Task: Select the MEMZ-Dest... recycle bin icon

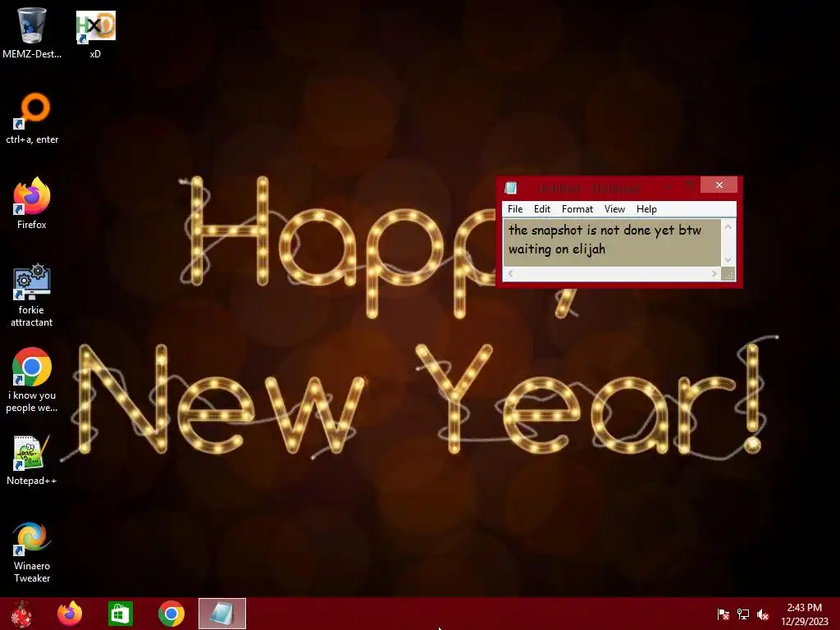Action: point(32,32)
